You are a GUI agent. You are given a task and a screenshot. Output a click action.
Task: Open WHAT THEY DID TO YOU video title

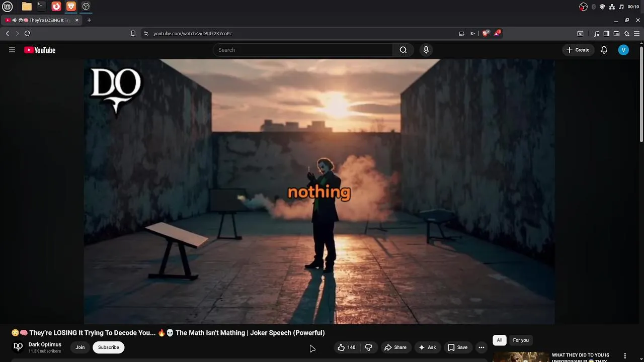point(581,357)
